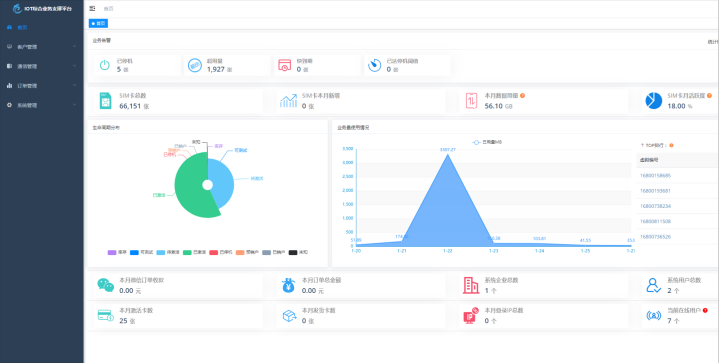The width and height of the screenshot is (720, 363).
Task: Toggle the purple 库存 legend entry
Action: pos(117,252)
